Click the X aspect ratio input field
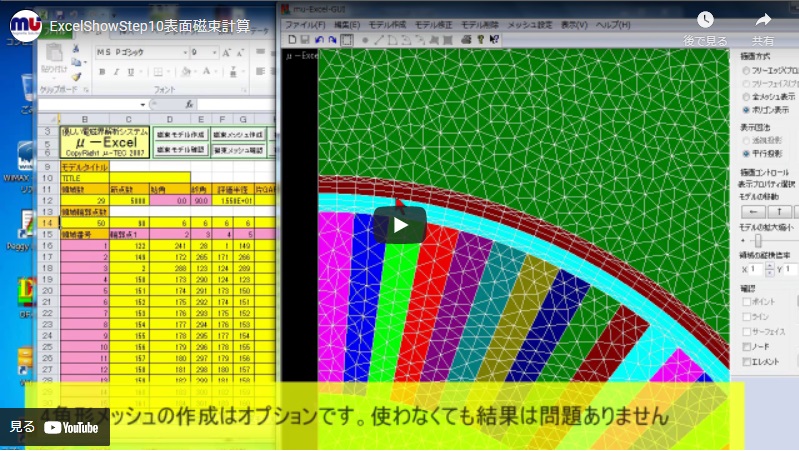Viewport: 799px width, 451px height. pyautogui.click(x=756, y=269)
